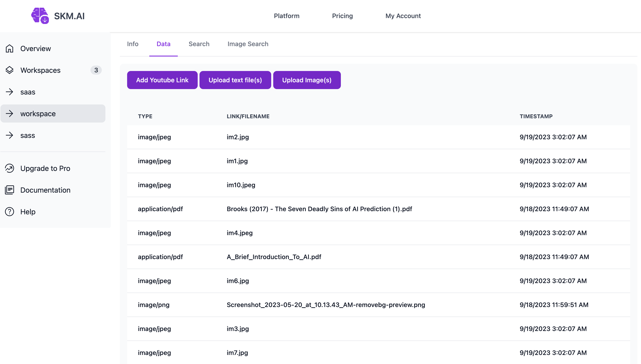Click the Upgrade to Pro chart icon
This screenshot has height=364, width=641.
(x=9, y=168)
